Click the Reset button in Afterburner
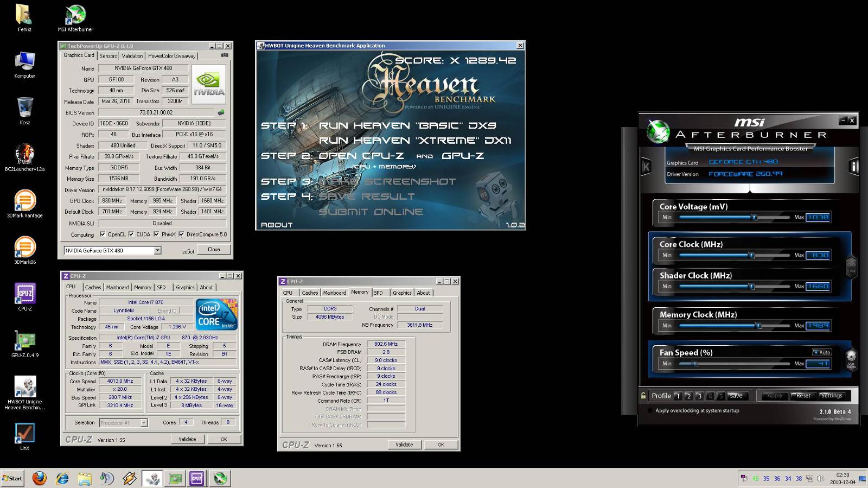Screen dimensions: 868x488 tap(803, 396)
